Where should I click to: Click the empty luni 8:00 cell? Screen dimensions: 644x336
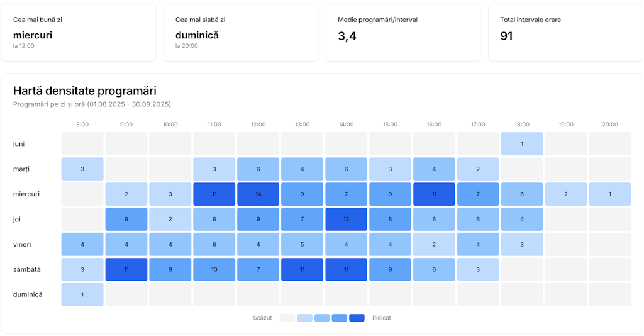coord(82,144)
